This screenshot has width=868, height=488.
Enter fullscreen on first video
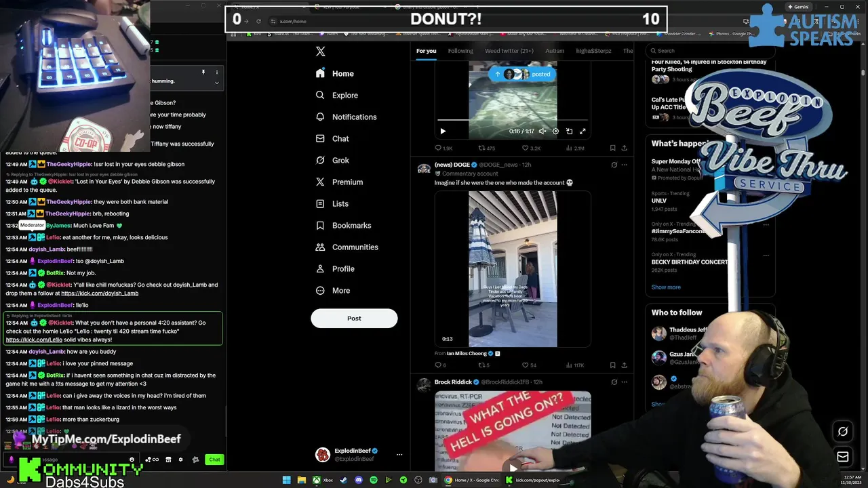coord(583,131)
